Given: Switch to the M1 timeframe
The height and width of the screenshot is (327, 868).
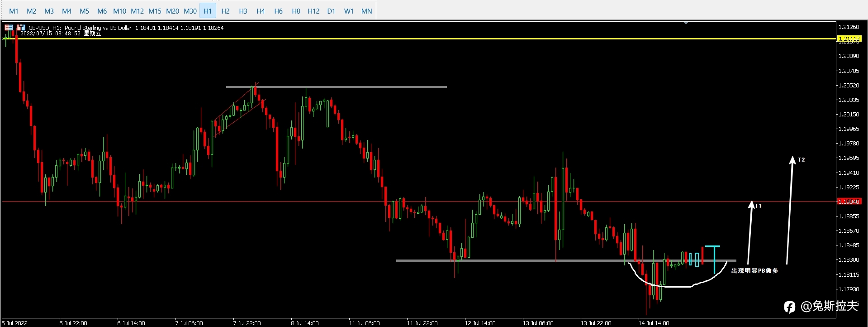Looking at the screenshot, I should click(x=14, y=11).
